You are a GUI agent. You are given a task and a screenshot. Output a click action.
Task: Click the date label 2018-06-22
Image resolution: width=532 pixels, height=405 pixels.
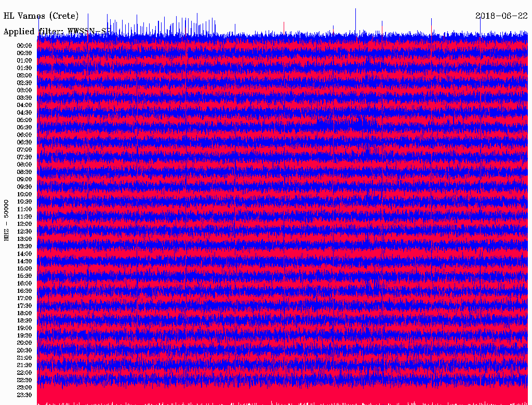[x=501, y=16]
